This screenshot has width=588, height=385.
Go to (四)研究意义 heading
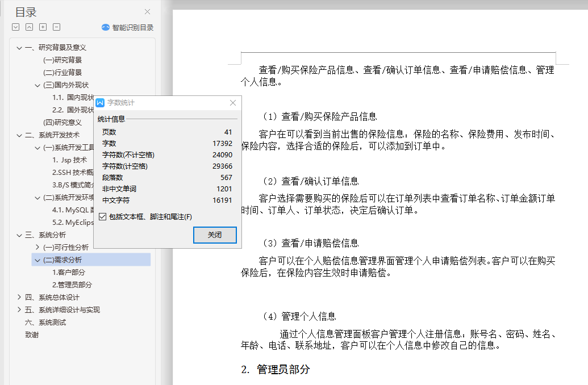[62, 123]
